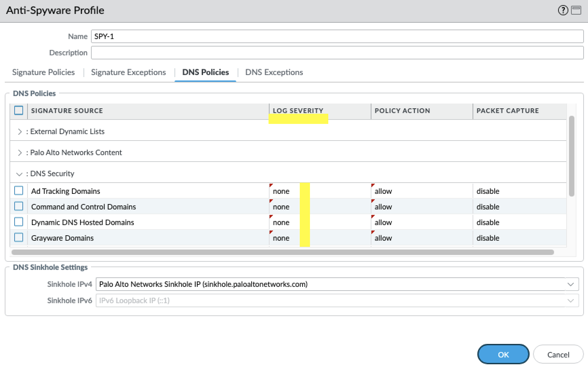Go to the Signature Exceptions tab
Screen dimensions: 588x368
point(128,72)
